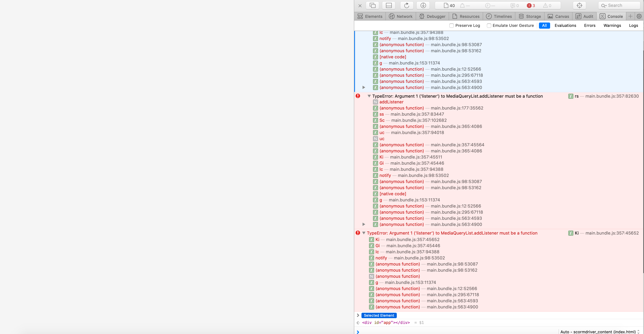Dock inspector to separate window icon

[372, 6]
